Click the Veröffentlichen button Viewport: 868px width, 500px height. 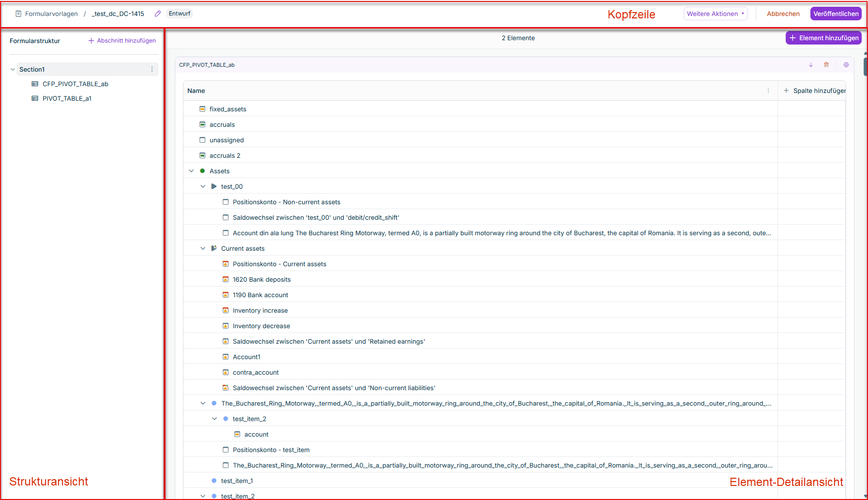tap(836, 14)
